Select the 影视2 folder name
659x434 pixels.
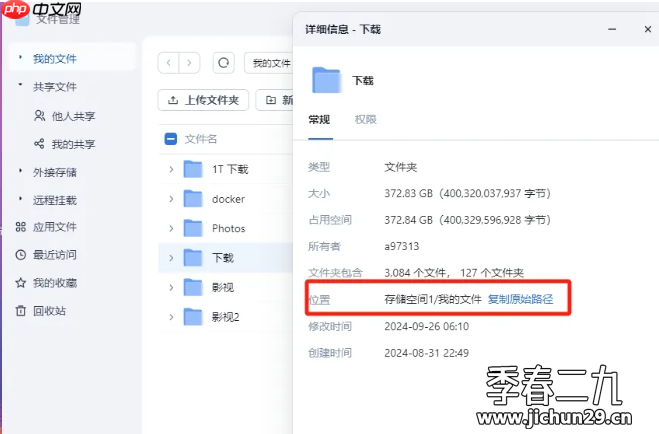tap(225, 317)
